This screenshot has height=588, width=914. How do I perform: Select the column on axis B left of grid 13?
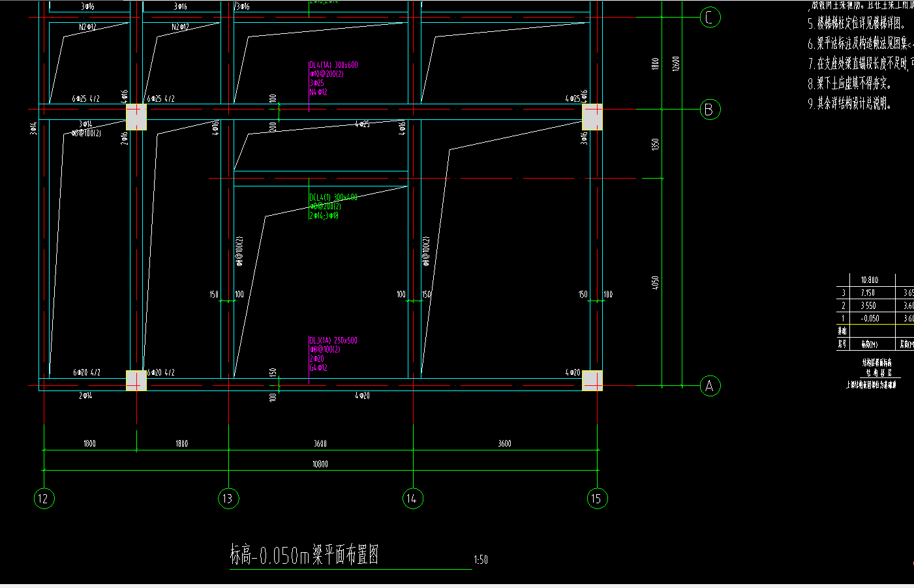coord(136,117)
